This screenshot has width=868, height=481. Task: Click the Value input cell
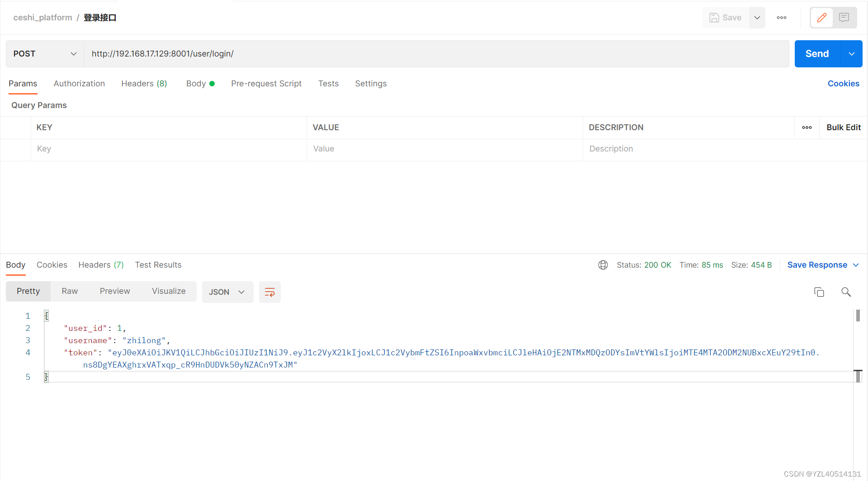tap(445, 149)
